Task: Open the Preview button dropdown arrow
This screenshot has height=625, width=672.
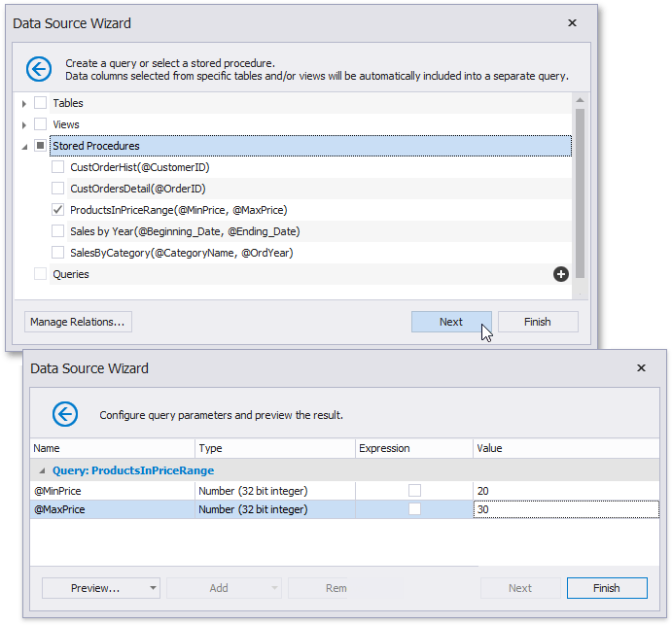Action: click(x=153, y=588)
